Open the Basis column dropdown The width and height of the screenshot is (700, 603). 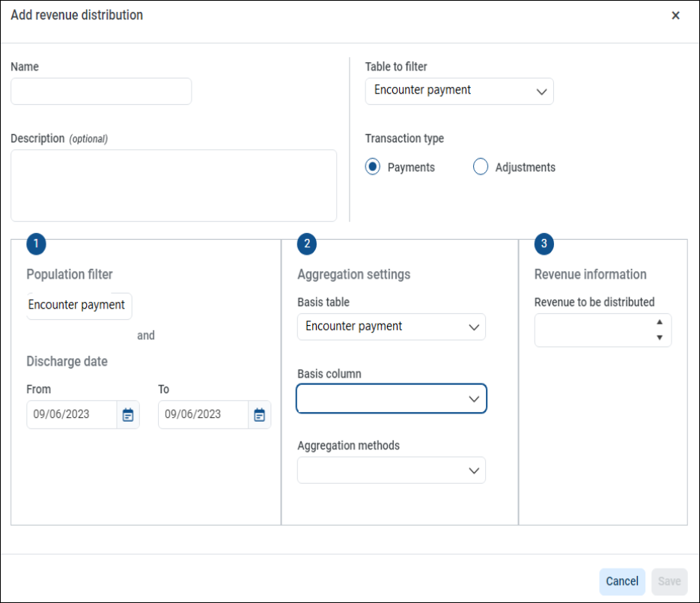point(391,399)
